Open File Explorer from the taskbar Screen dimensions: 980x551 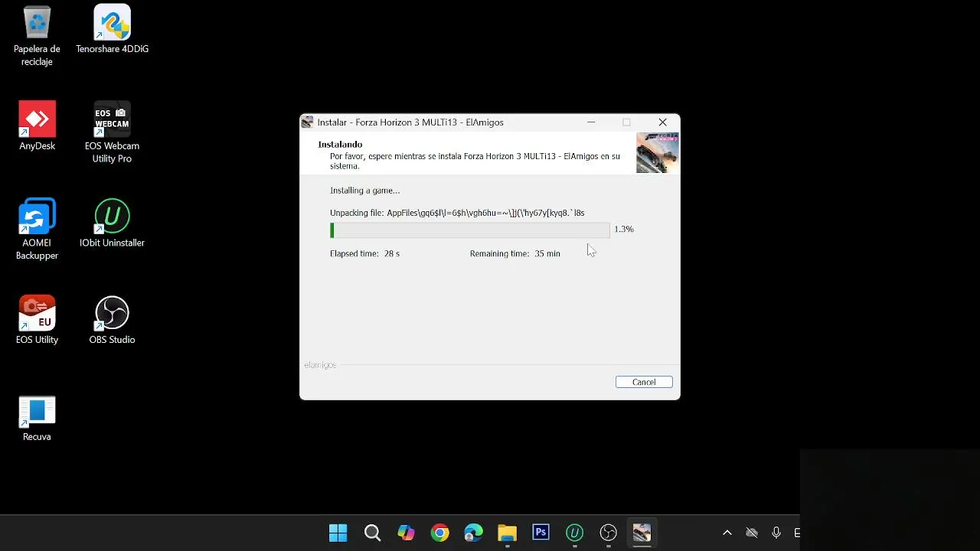(507, 533)
